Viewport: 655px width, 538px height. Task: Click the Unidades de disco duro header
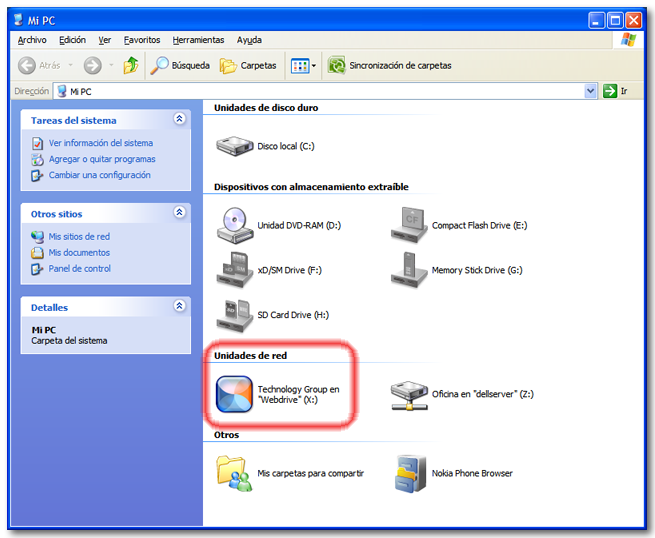(266, 108)
